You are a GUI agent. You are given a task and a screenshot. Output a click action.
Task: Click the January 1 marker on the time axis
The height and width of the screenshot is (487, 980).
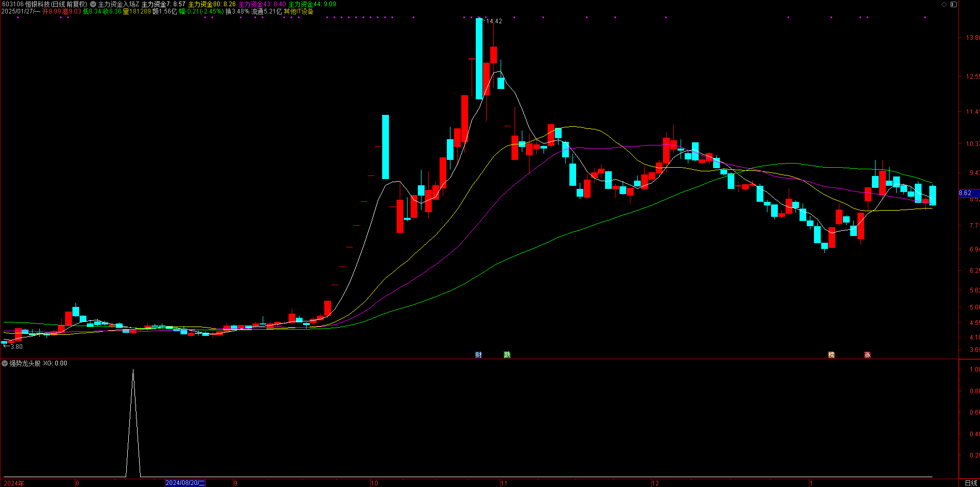coord(811,483)
